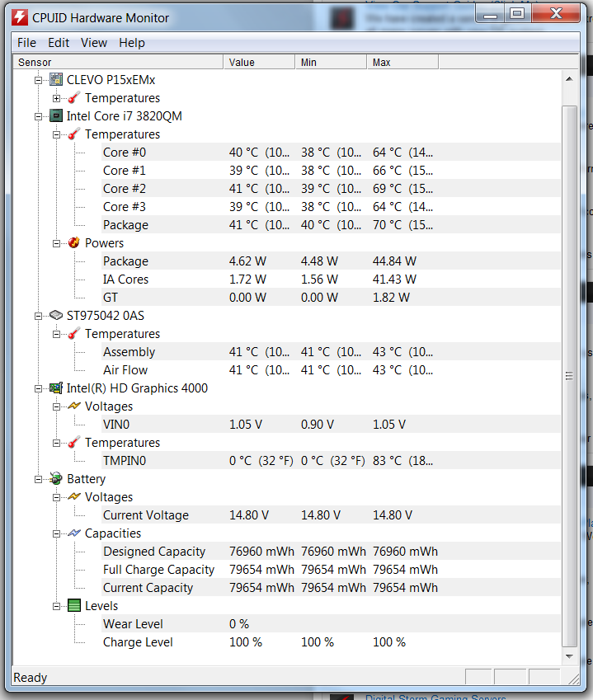Select the Core #3 temperature row

pos(332,207)
